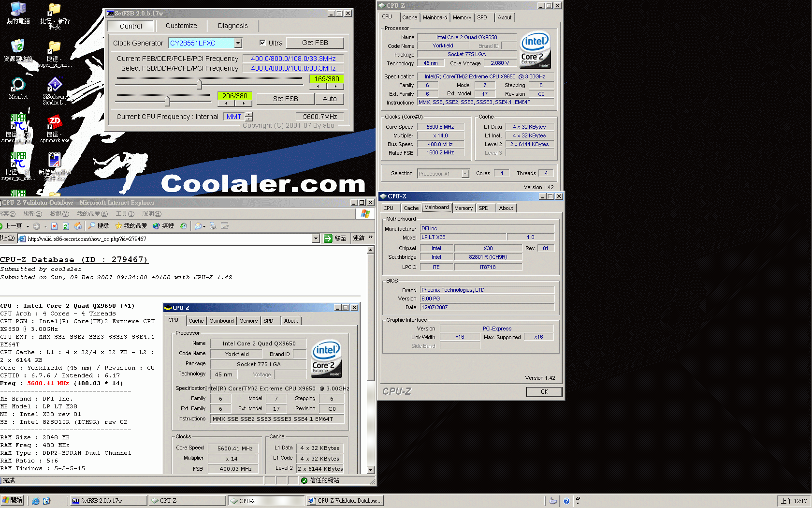Expand the IE address bar dropdown
Image resolution: width=812 pixels, height=508 pixels.
pos(316,239)
